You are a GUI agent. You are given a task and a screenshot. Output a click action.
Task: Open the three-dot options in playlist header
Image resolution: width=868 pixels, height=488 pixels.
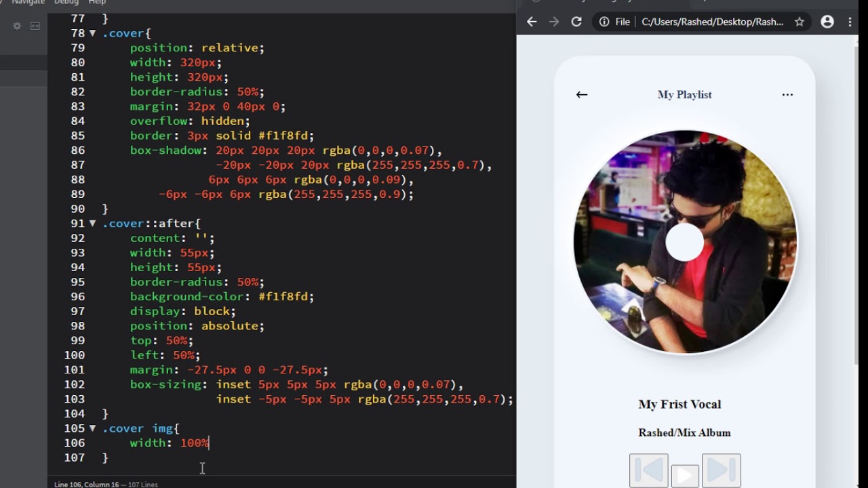point(787,95)
